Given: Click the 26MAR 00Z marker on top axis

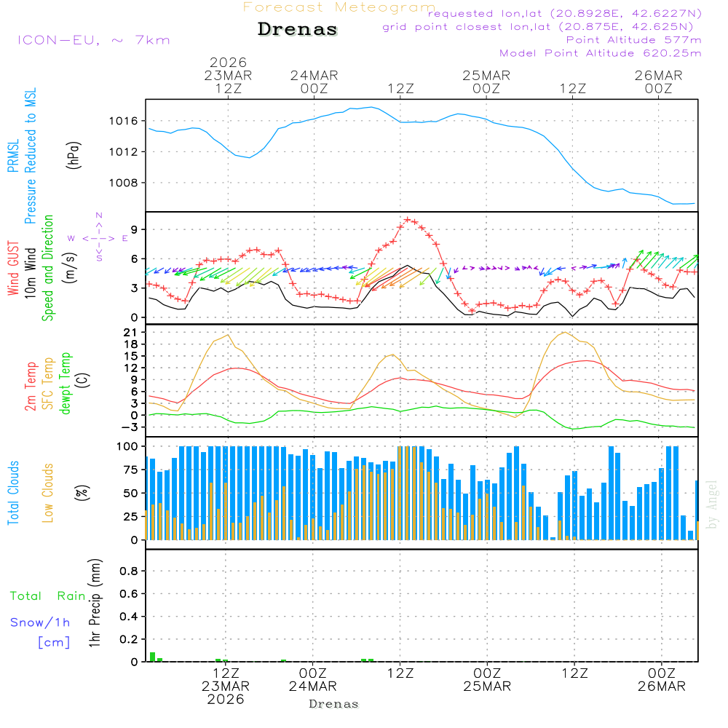Looking at the screenshot, I should pyautogui.click(x=658, y=82).
